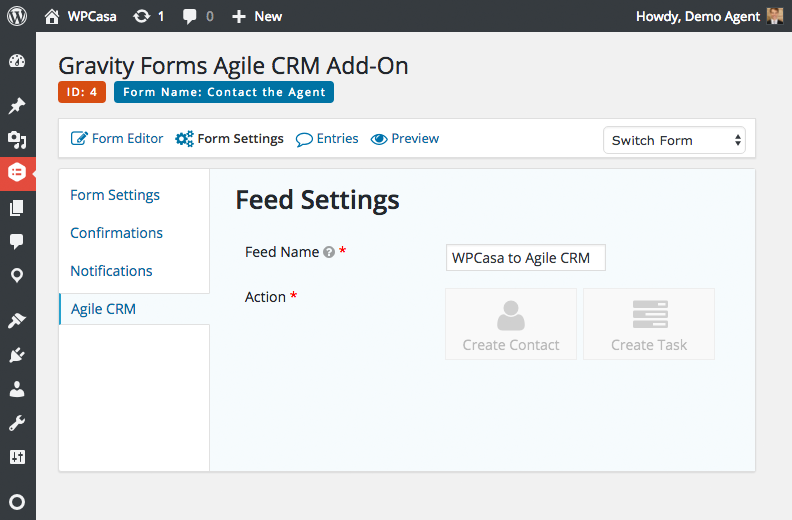Open Form Settings toolbar text
Viewport: 792px width, 520px height.
click(240, 138)
